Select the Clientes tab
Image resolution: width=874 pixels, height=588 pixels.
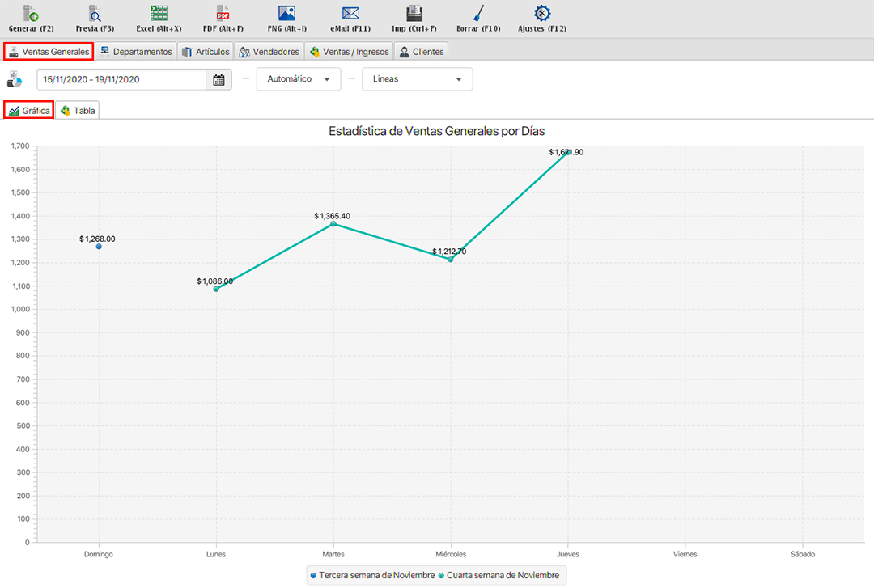421,52
